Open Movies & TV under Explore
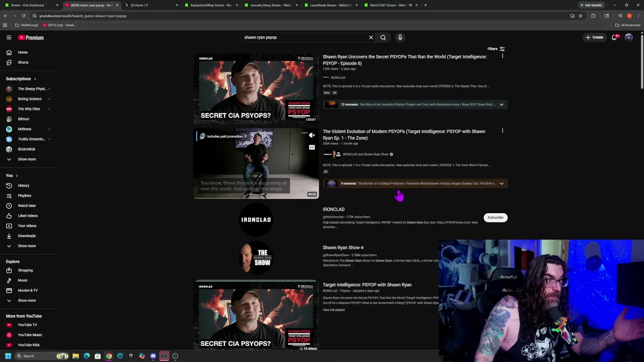644x362 pixels. (29, 291)
